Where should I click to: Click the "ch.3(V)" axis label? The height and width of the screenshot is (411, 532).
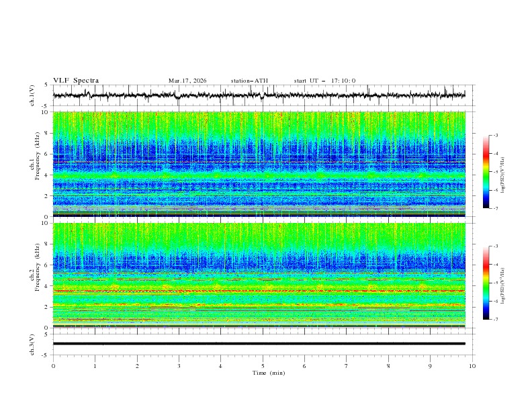point(32,345)
